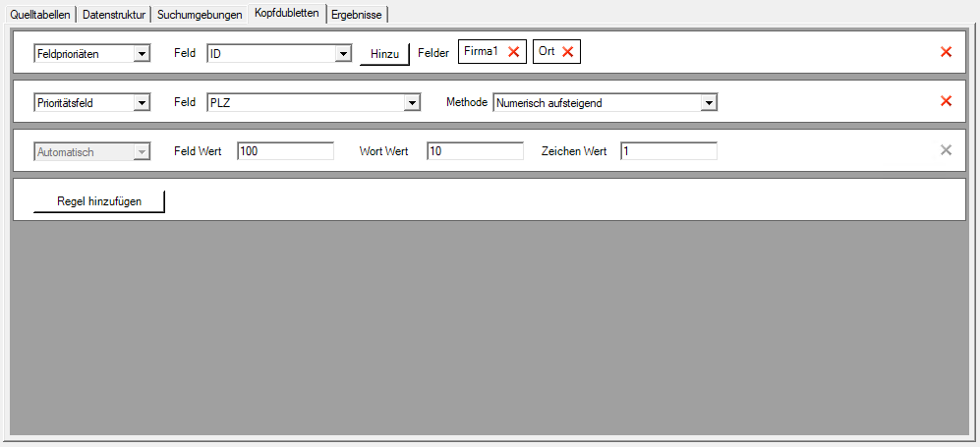Delete the Feldprioriäten rule row
This screenshot has height=447, width=980.
(x=946, y=52)
